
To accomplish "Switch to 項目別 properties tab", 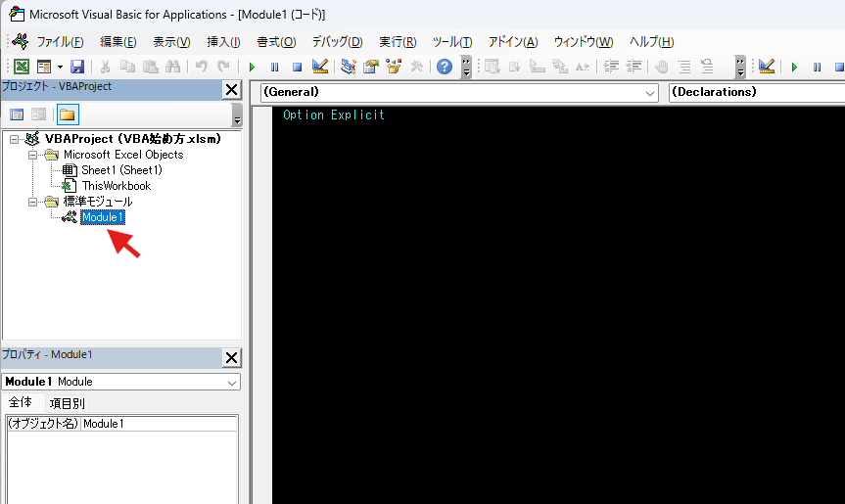I will [x=67, y=403].
